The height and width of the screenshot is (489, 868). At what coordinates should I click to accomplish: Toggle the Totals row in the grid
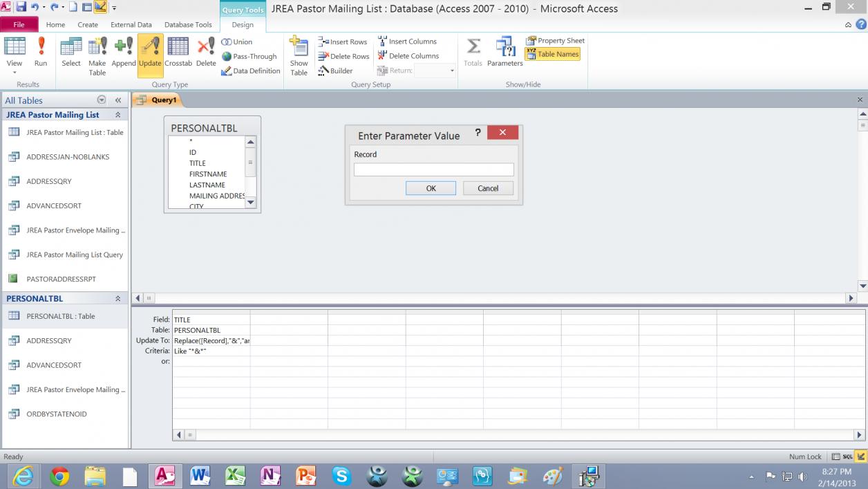coord(473,53)
